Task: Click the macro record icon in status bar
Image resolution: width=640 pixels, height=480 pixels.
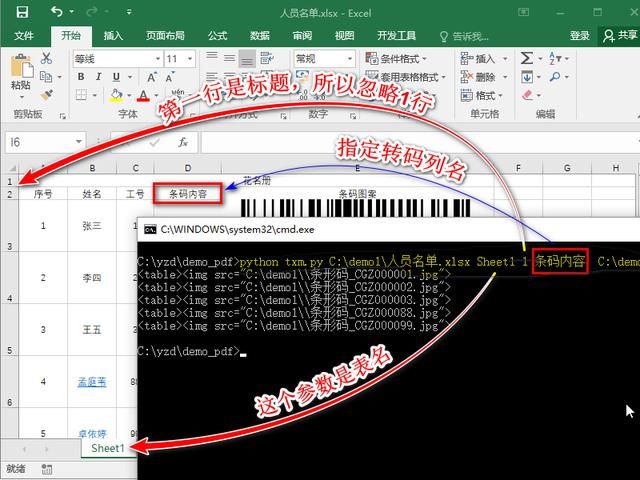Action: [47, 469]
